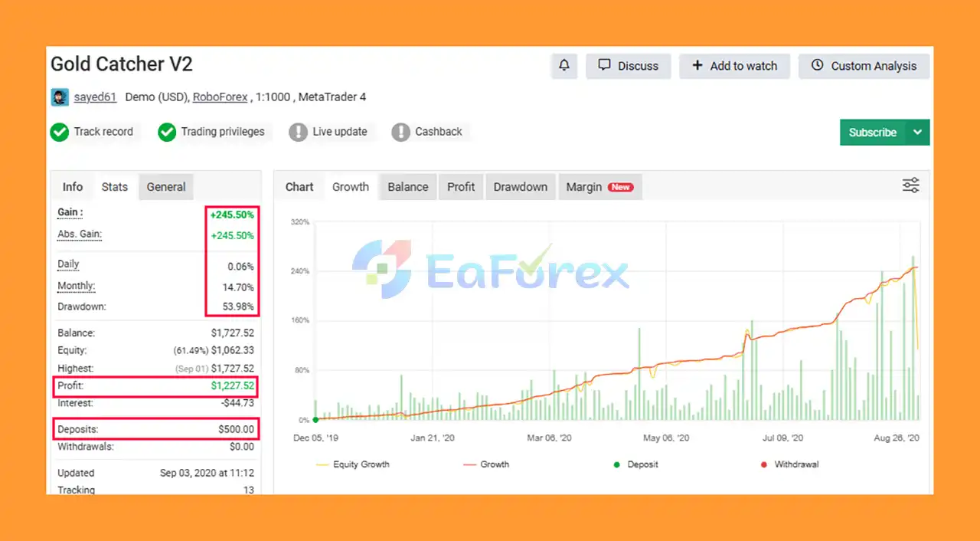
Task: Click the Daily label
Action: coord(68,264)
